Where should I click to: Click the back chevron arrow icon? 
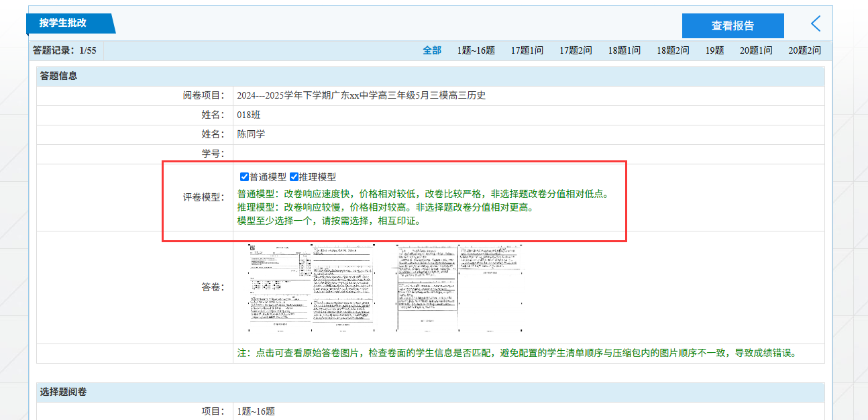(x=816, y=24)
